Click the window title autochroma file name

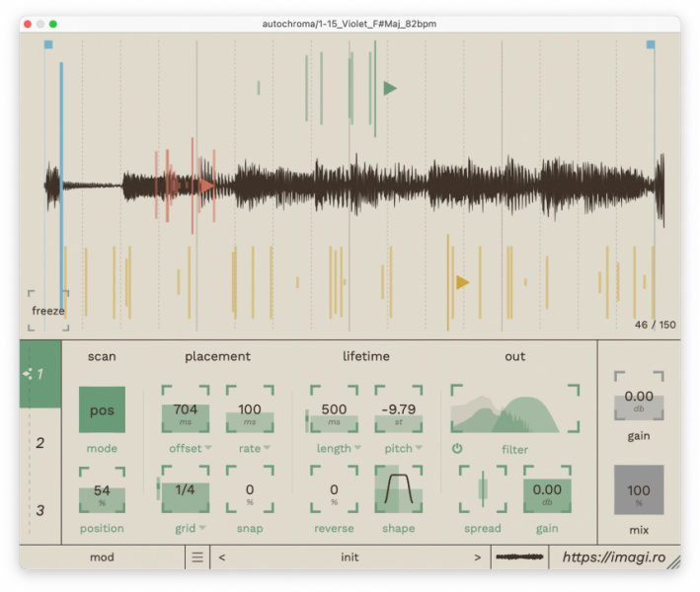tap(350, 24)
